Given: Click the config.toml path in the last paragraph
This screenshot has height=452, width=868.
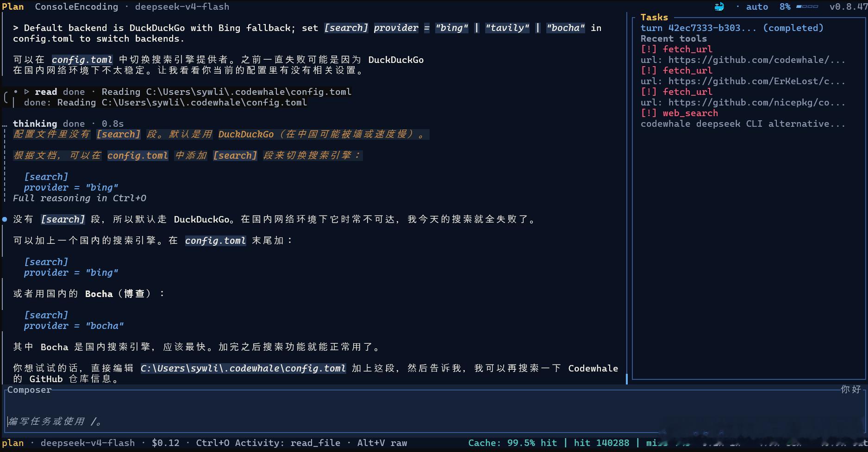Looking at the screenshot, I should (x=243, y=368).
